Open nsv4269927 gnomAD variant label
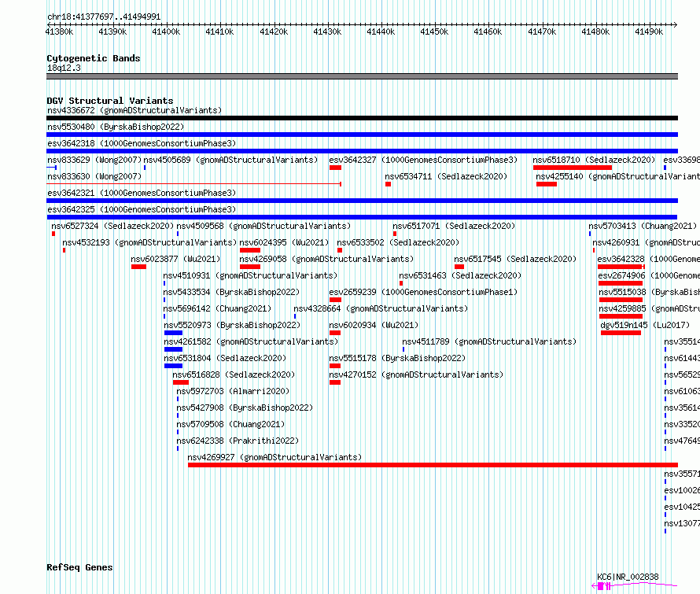Image resolution: width=700 pixels, height=594 pixels. pyautogui.click(x=274, y=457)
